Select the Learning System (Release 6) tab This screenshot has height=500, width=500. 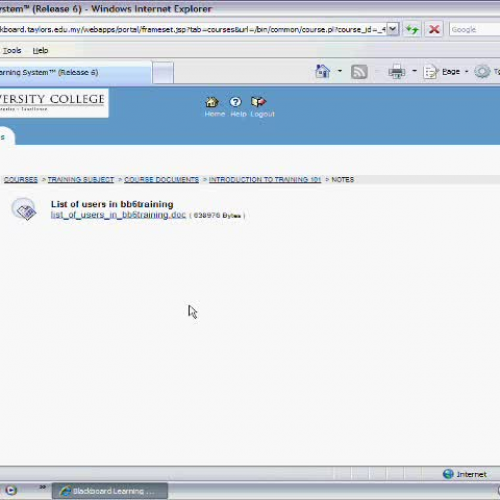coord(75,72)
